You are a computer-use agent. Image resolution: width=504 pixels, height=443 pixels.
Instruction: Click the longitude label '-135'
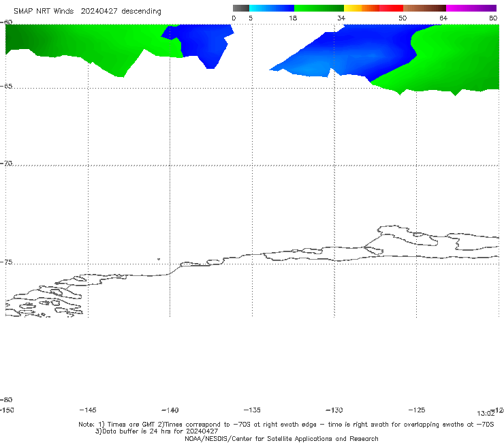(252, 410)
